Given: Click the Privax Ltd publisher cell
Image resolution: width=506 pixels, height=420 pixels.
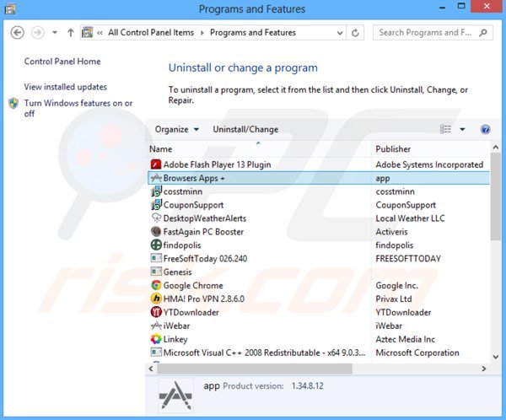Looking at the screenshot, I should (x=393, y=299).
